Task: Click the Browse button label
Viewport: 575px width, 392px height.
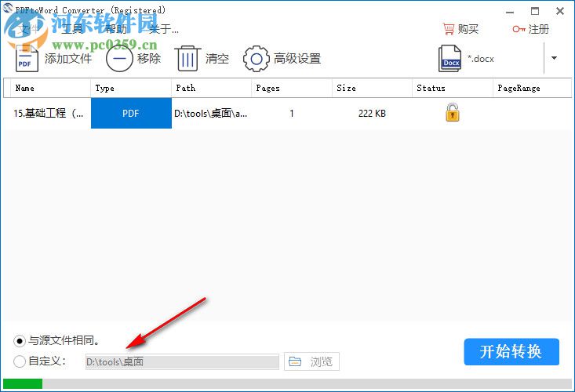Action: 322,361
